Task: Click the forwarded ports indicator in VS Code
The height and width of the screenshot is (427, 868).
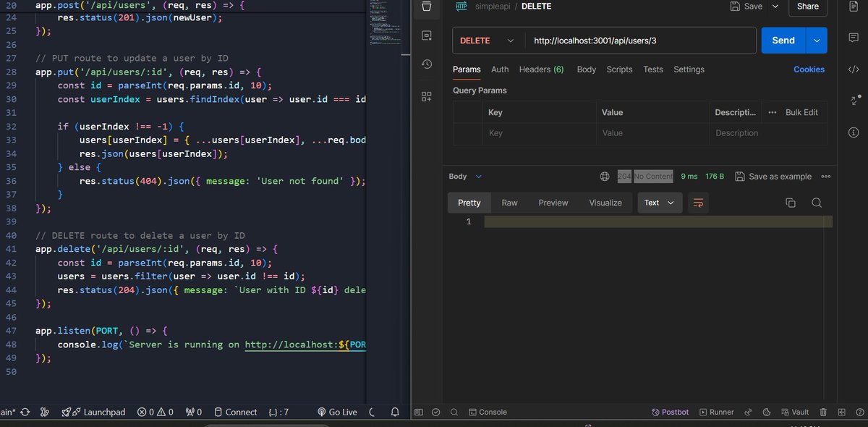Action: (193, 412)
